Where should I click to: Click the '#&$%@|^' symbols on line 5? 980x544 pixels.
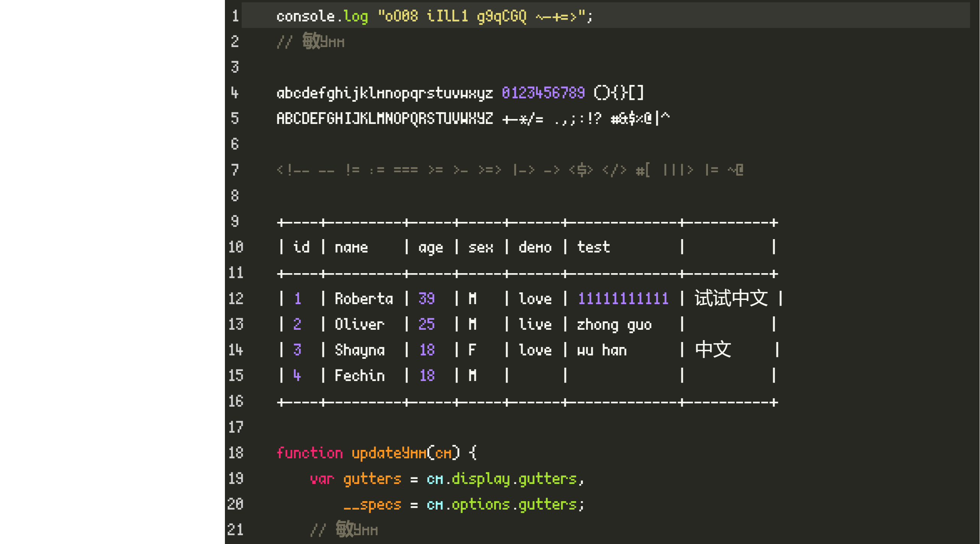point(640,118)
